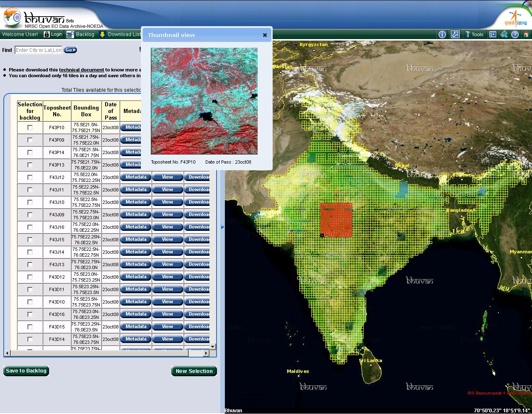Select the arrow pointer tool icon
The height and width of the screenshot is (414, 532).
click(x=455, y=34)
